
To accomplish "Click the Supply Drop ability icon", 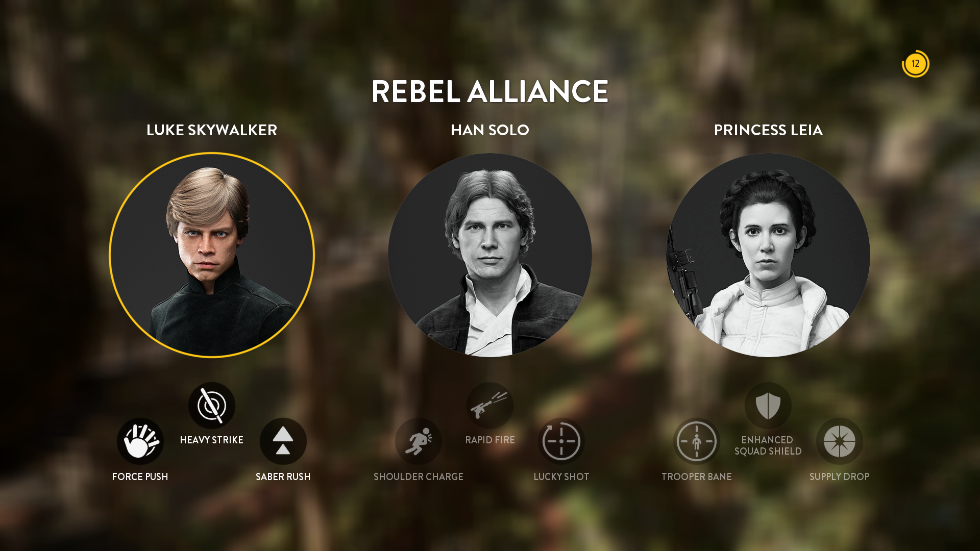I will click(x=840, y=441).
